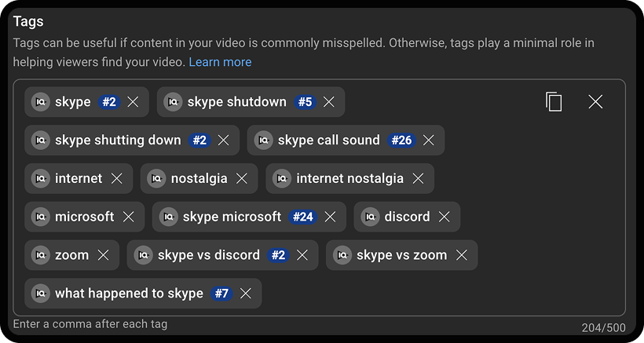
Task: Select the 'nostalgia' tag text
Action: click(199, 178)
